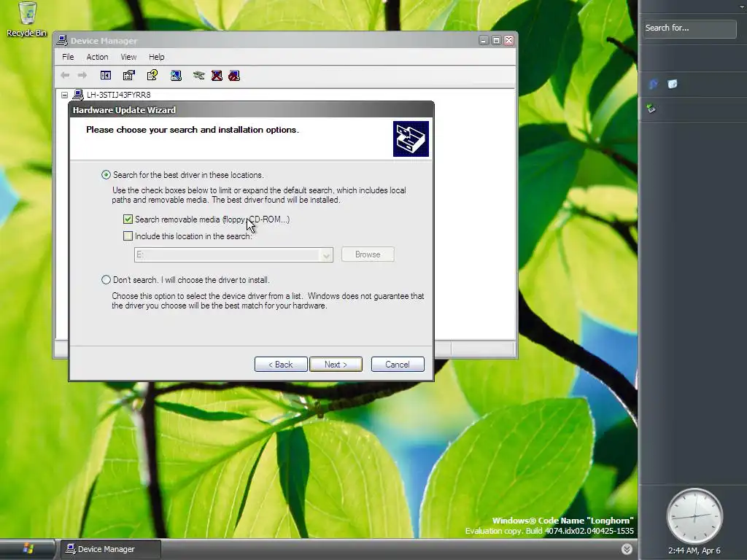The height and width of the screenshot is (560, 747).
Task: Click the Back arrow in Device Manager toolbar
Action: 65,75
